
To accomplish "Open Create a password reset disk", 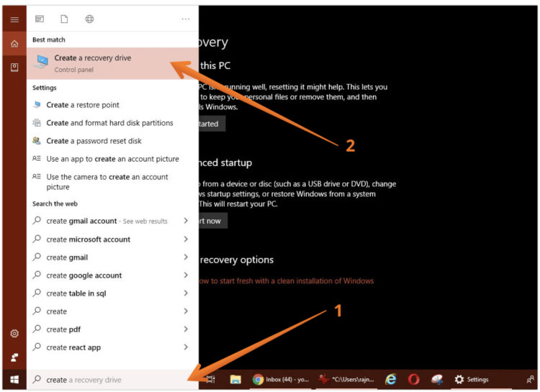I will [112, 141].
